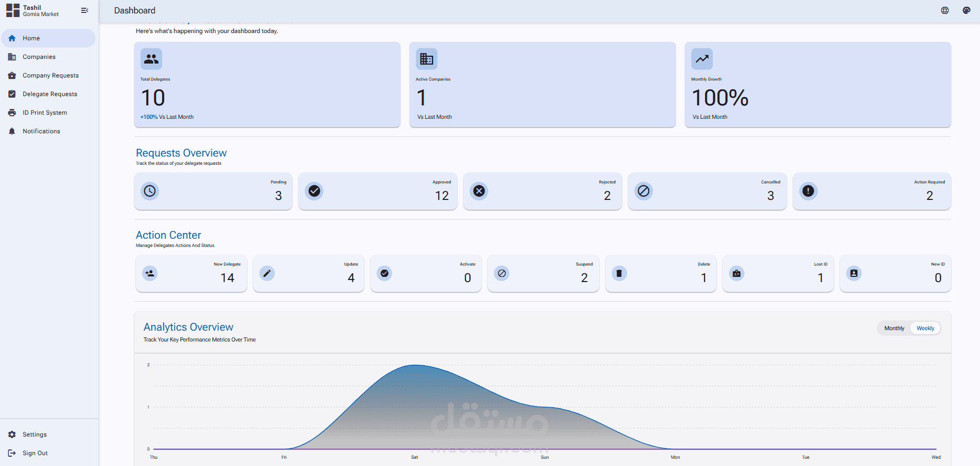Click the New Delegate add-person icon
Viewport: 980px width, 466px height.
(150, 273)
